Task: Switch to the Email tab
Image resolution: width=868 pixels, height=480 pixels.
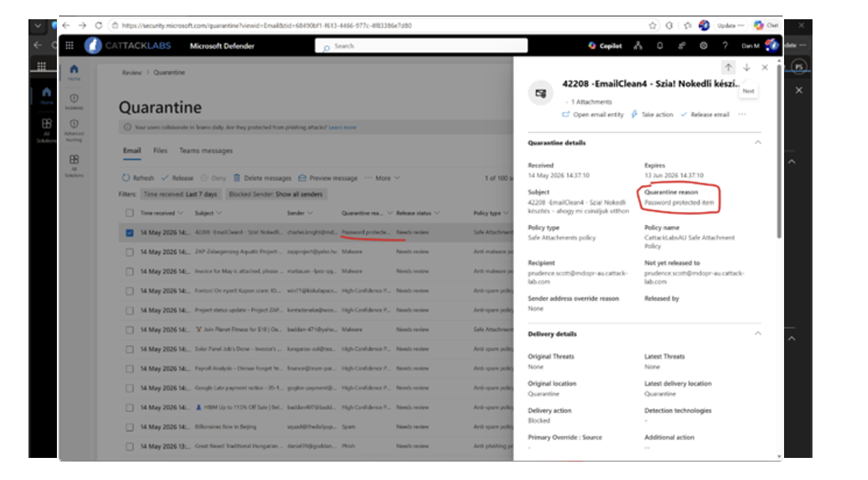Action: coord(132,151)
